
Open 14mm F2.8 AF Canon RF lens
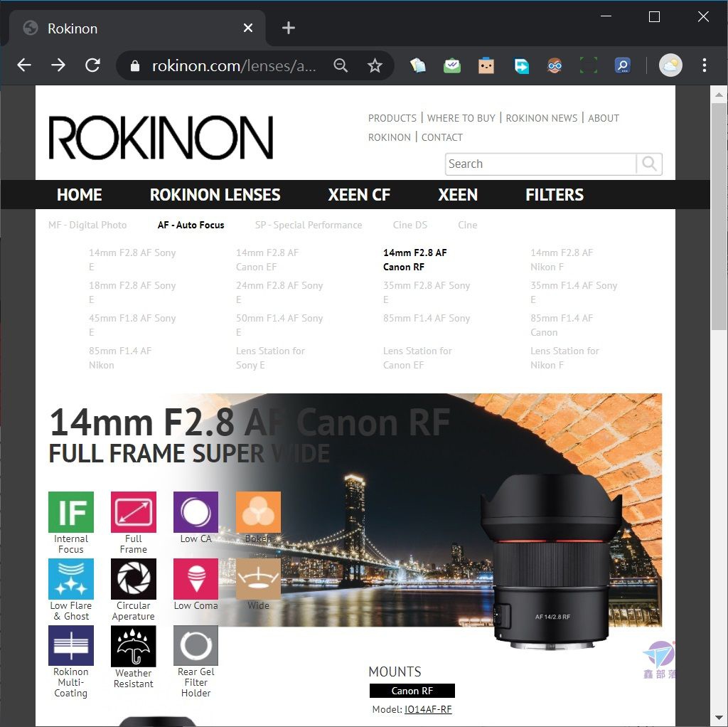click(414, 260)
